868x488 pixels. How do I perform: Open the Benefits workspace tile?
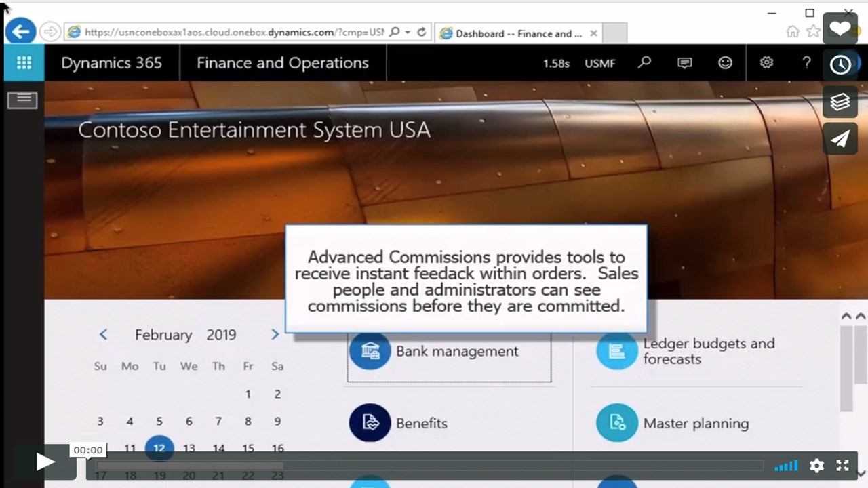[399, 423]
